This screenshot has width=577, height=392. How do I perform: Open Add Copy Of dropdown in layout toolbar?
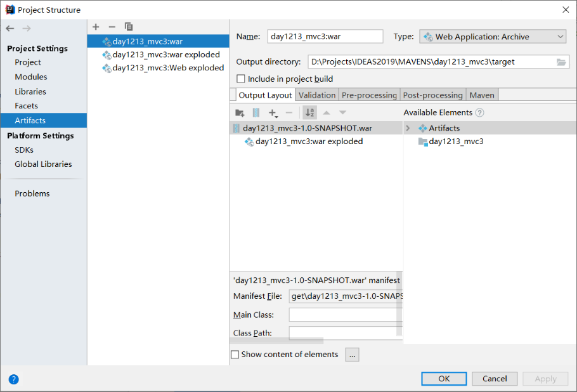pyautogui.click(x=273, y=113)
